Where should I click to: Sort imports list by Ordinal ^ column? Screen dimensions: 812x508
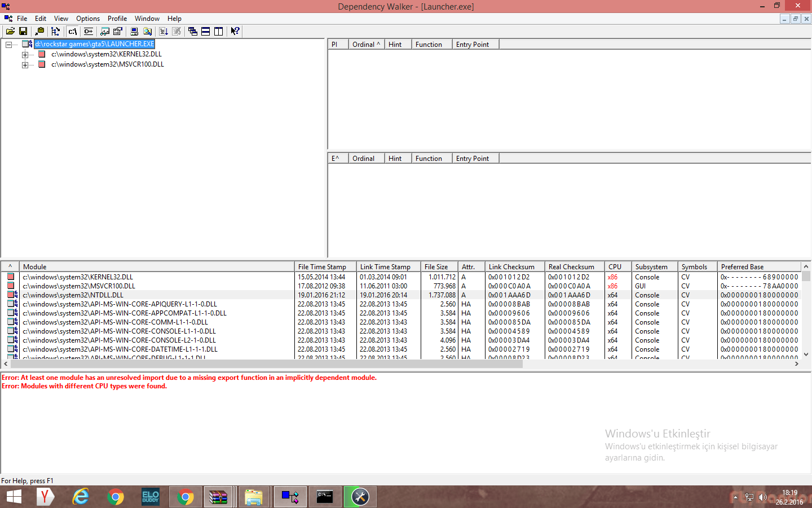tap(366, 45)
